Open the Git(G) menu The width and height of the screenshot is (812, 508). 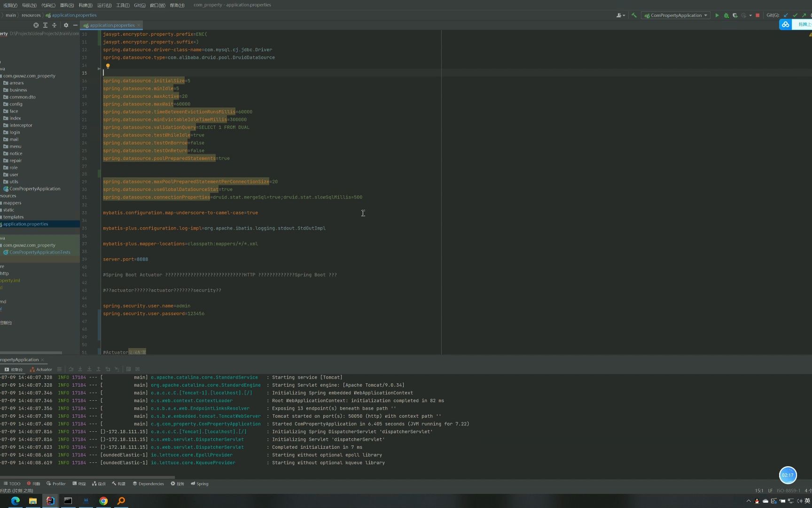[140, 5]
